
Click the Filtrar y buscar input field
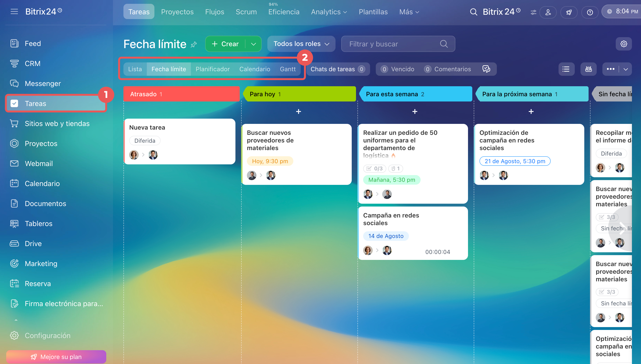click(x=398, y=44)
